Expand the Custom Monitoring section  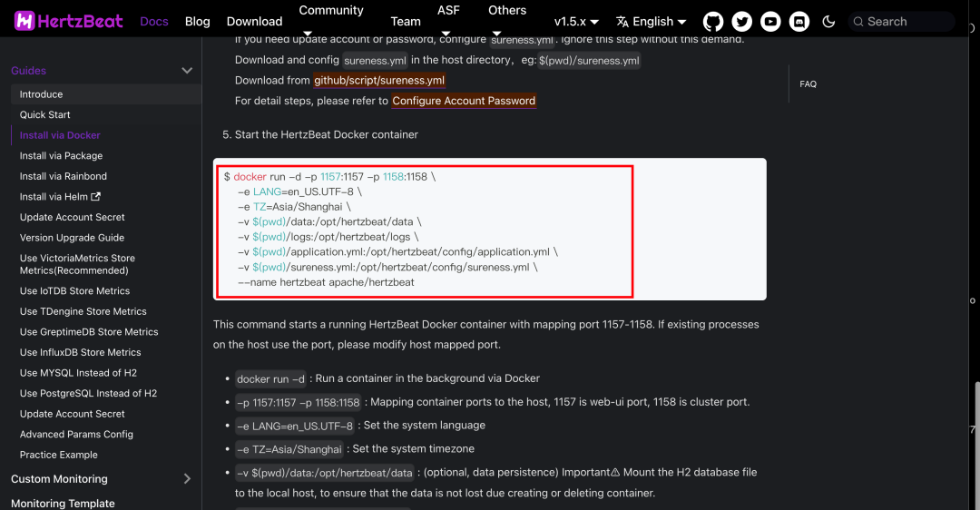[187, 479]
